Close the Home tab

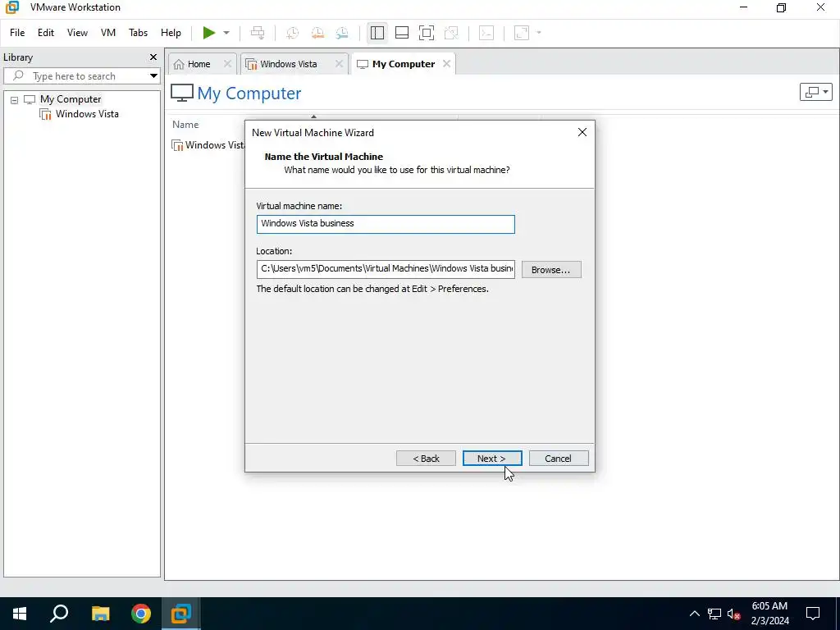pyautogui.click(x=227, y=64)
